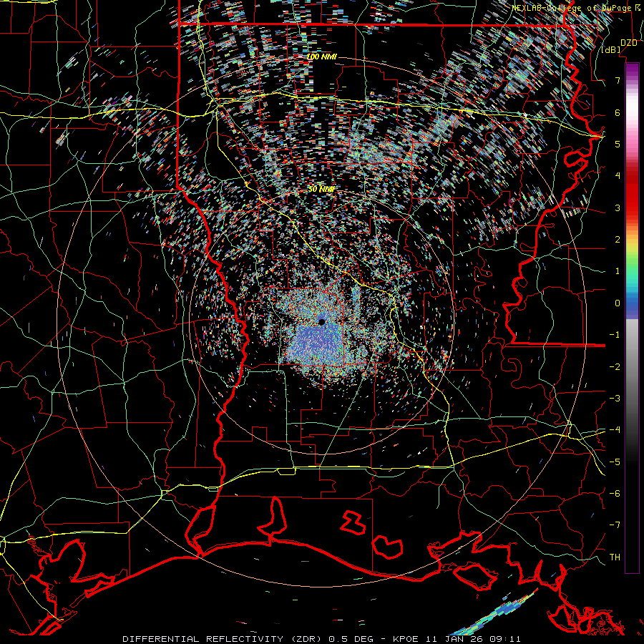Click the -4 value on the color scale
Image resolution: width=644 pixels, height=644 pixels.
615,430
